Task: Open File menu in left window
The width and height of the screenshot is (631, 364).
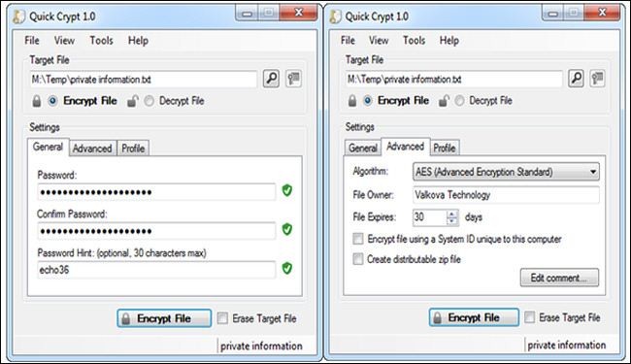Action: [x=32, y=41]
